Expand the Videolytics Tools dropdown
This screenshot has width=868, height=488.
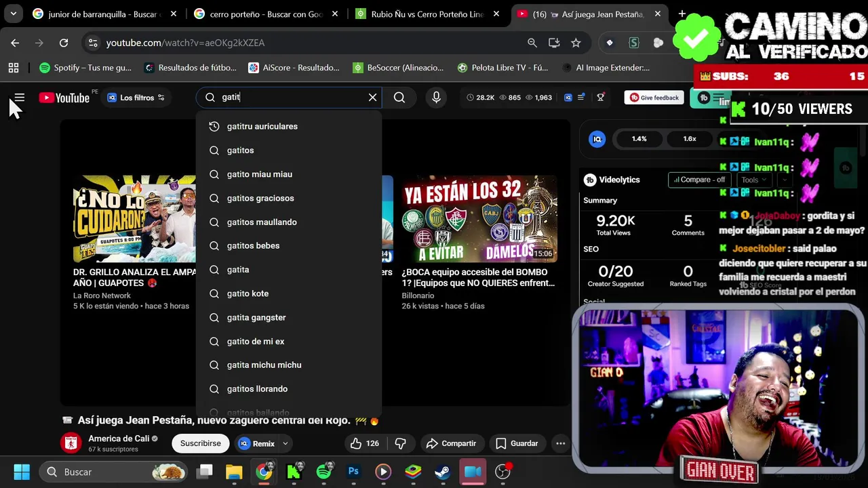754,180
